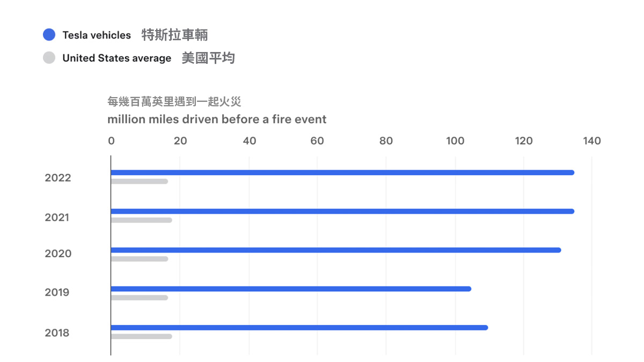Click the 2020 Tesla blue bar
The image size is (644, 362).
coord(336,250)
